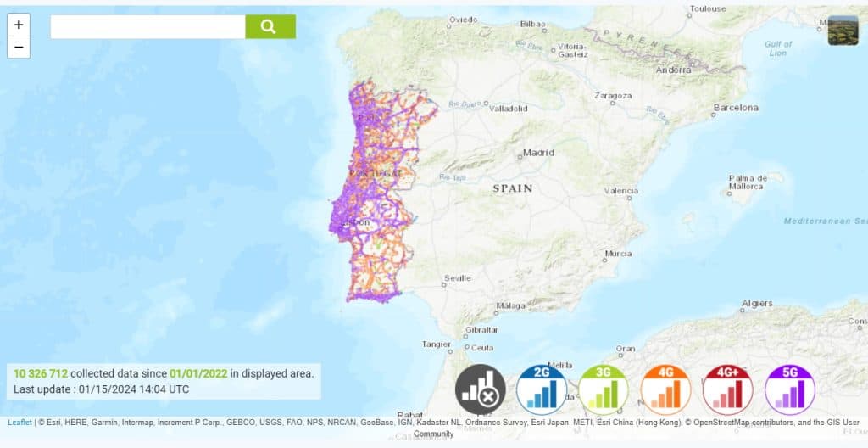868x448 pixels.
Task: Click the 01/01/2022 start date text
Action: tap(198, 373)
